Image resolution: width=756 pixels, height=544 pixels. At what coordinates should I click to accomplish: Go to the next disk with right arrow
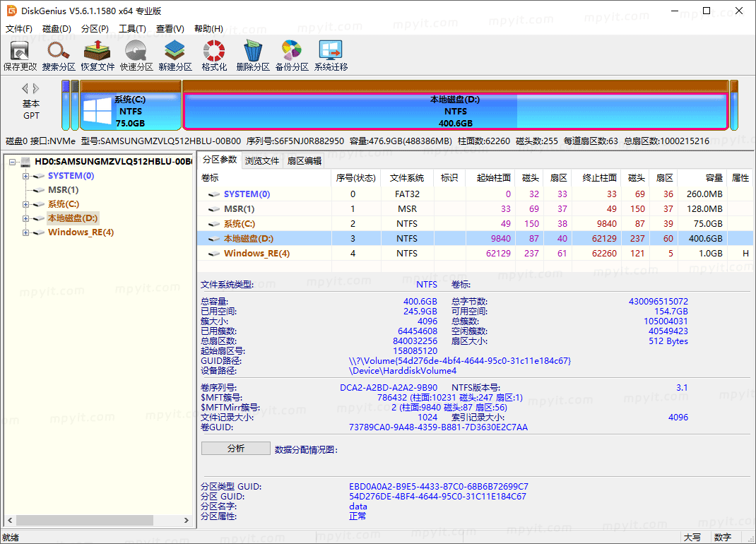pyautogui.click(x=36, y=88)
